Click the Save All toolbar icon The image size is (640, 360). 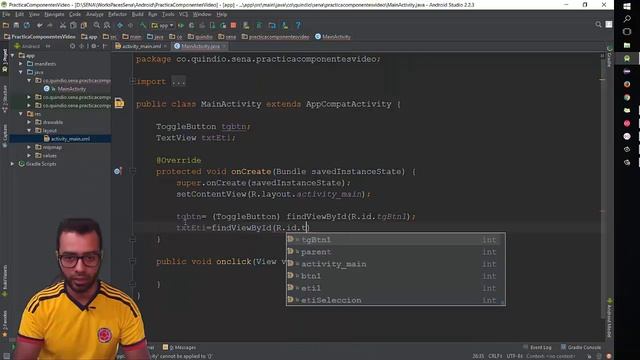click(x=16, y=25)
